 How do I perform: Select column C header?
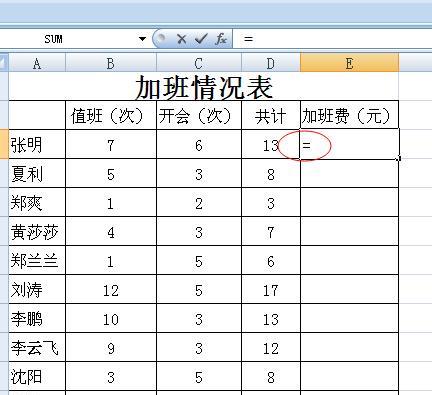pos(199,63)
